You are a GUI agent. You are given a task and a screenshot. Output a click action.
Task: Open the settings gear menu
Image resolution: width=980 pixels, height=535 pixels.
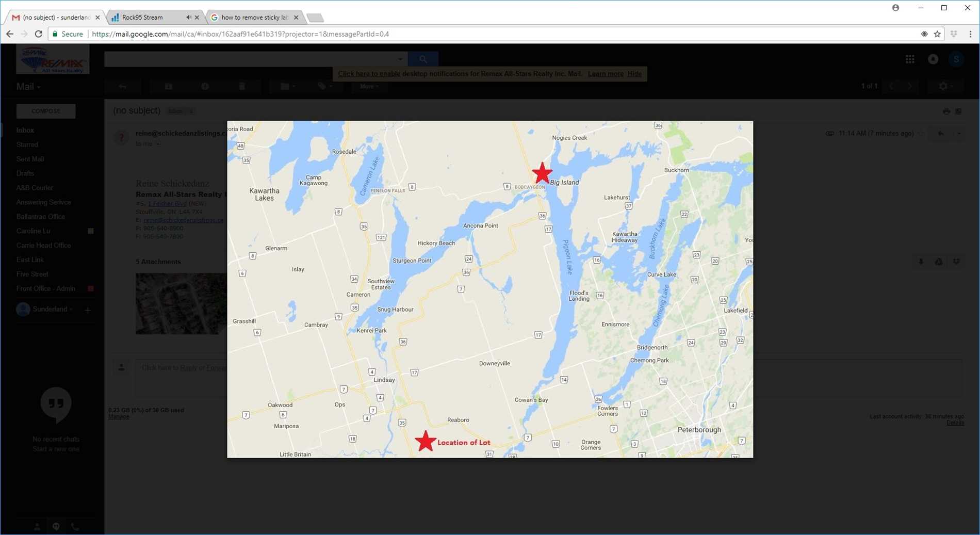pyautogui.click(x=946, y=87)
